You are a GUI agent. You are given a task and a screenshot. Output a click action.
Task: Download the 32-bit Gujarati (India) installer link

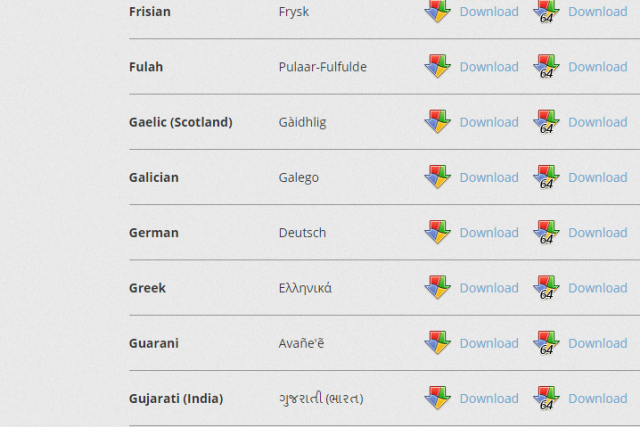point(489,398)
